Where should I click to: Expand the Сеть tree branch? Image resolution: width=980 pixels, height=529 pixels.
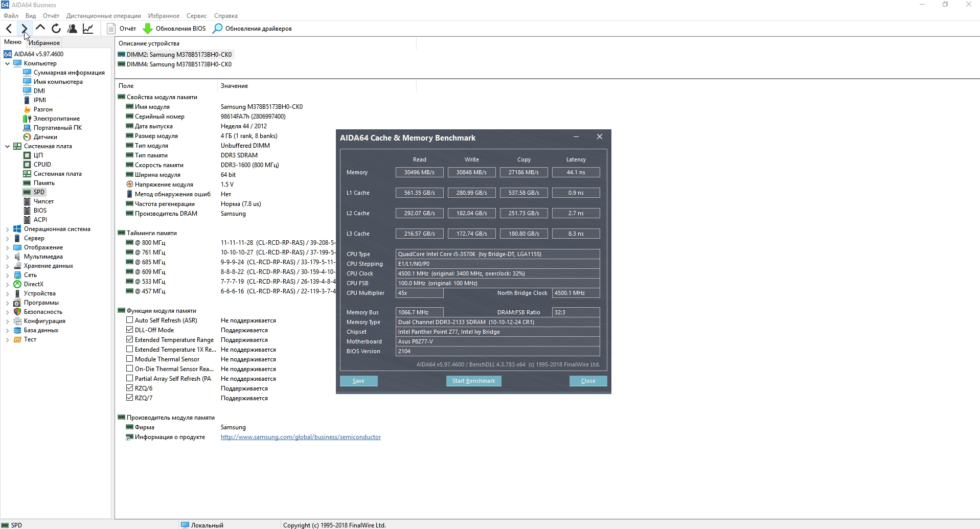tap(8, 275)
